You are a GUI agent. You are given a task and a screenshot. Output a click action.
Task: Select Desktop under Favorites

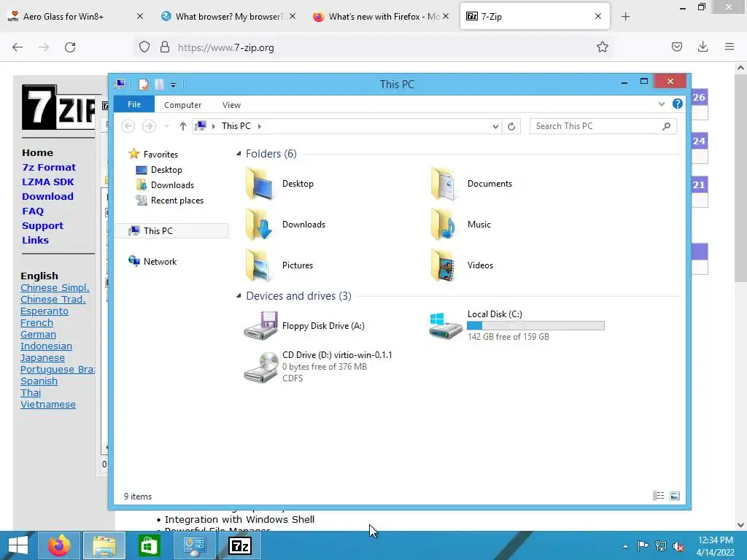[x=166, y=169]
